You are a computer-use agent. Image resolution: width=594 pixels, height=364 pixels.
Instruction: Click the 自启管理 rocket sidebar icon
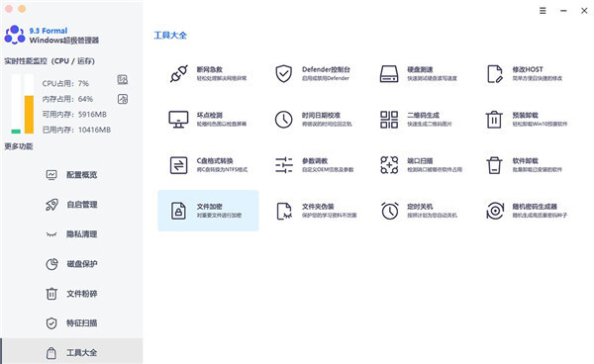(51, 205)
